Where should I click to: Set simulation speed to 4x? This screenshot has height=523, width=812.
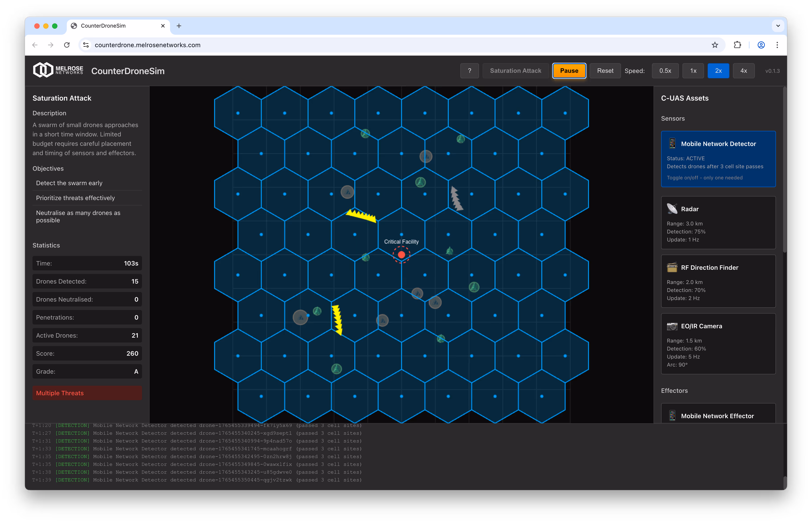(x=743, y=71)
